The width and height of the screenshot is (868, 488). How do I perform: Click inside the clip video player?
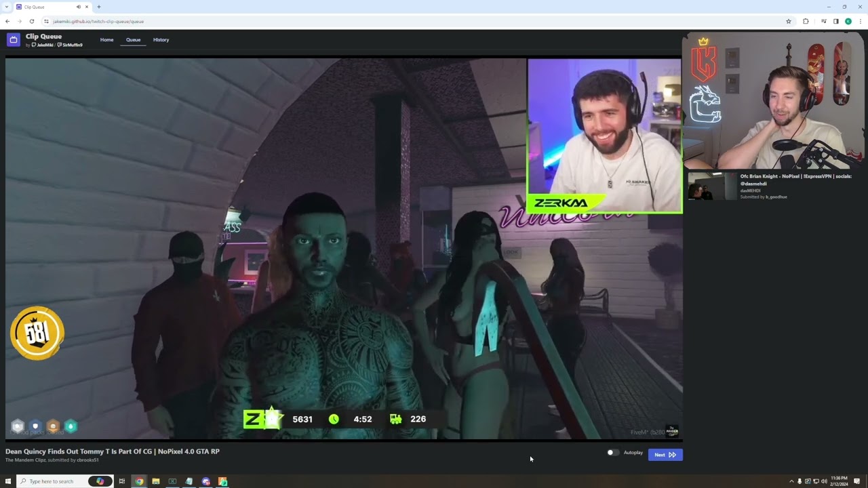[x=344, y=248]
